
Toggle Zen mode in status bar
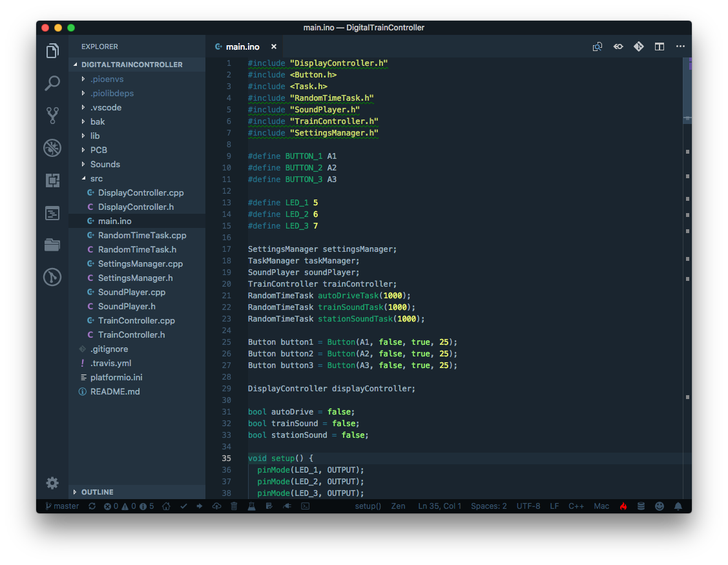tap(398, 506)
